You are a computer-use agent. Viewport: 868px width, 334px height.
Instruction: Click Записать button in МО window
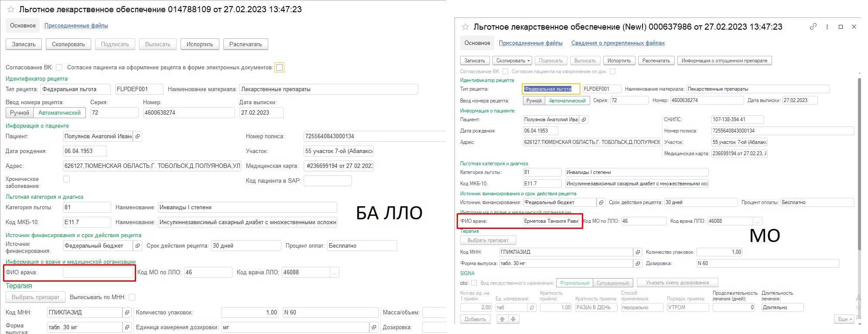click(x=475, y=61)
